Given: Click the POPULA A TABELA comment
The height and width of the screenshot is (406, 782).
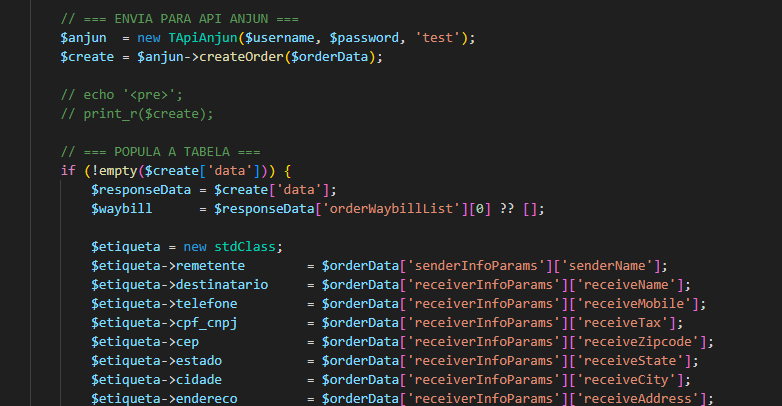Looking at the screenshot, I should (161, 151).
